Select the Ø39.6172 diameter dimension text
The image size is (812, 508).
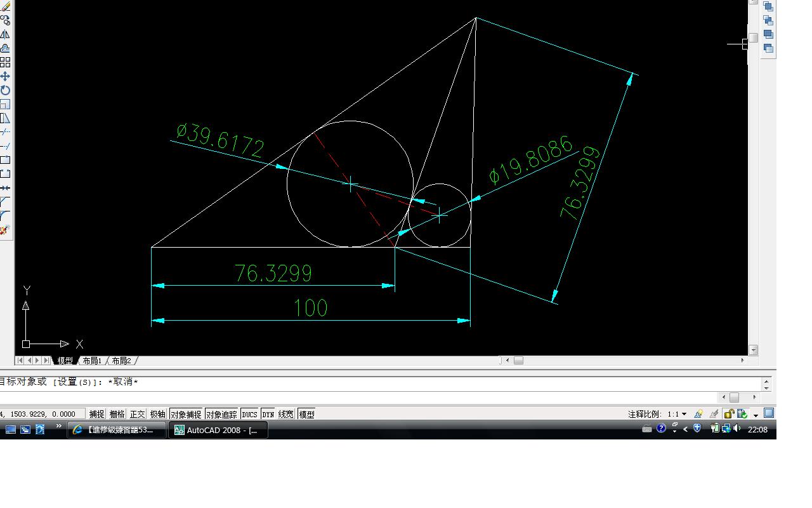click(x=219, y=141)
